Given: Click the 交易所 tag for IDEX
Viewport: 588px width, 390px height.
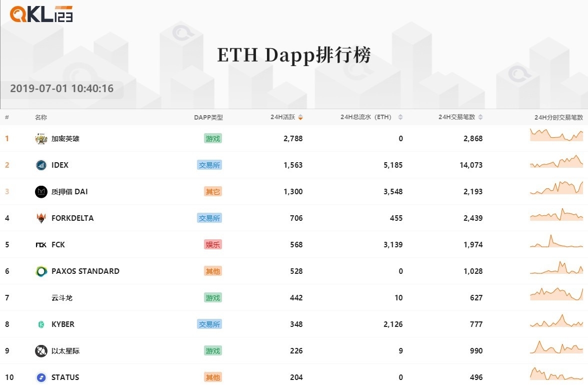Looking at the screenshot, I should point(209,165).
